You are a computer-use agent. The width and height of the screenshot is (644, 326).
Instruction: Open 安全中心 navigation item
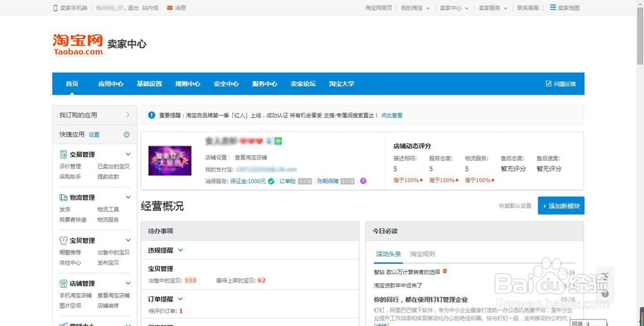[x=226, y=84]
